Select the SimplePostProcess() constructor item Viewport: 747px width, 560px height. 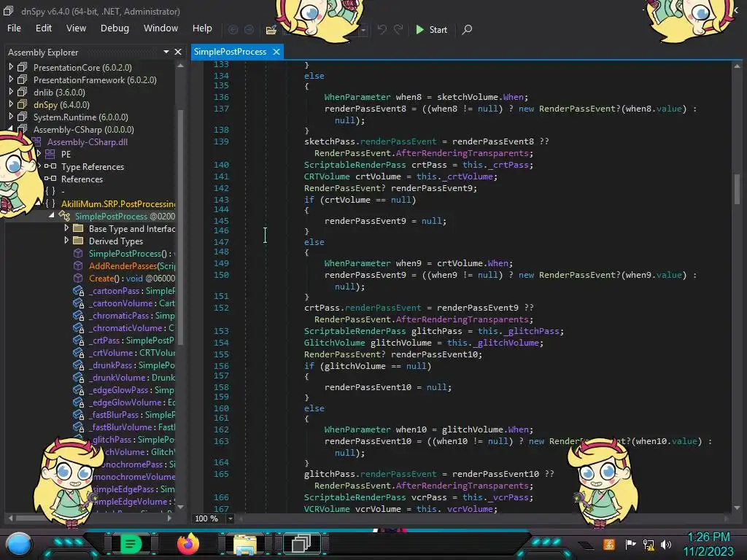pyautogui.click(x=131, y=253)
